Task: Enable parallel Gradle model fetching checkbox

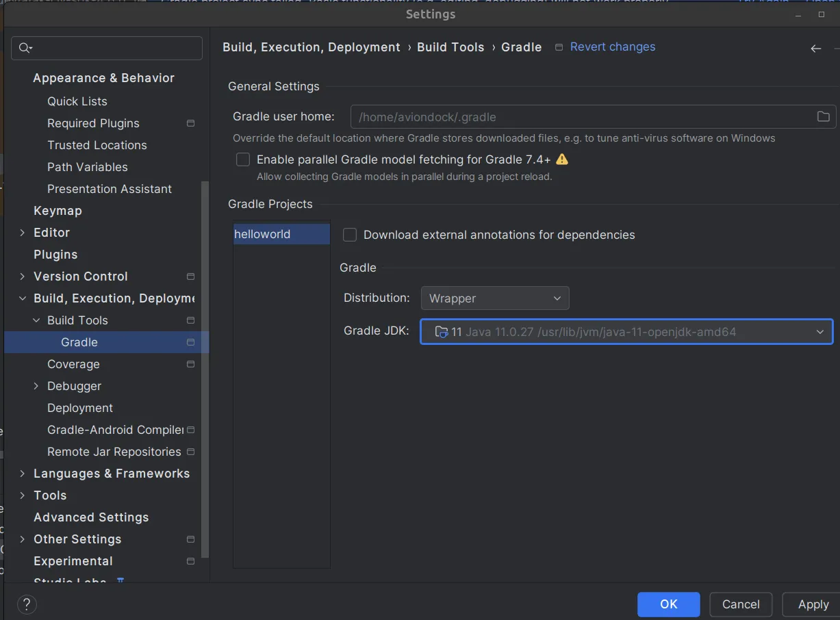Action: pos(243,159)
